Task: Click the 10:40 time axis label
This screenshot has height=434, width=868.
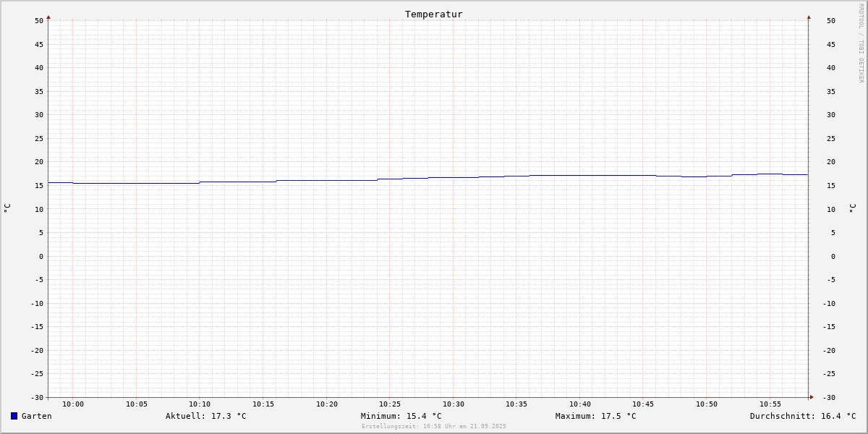Action: point(580,404)
